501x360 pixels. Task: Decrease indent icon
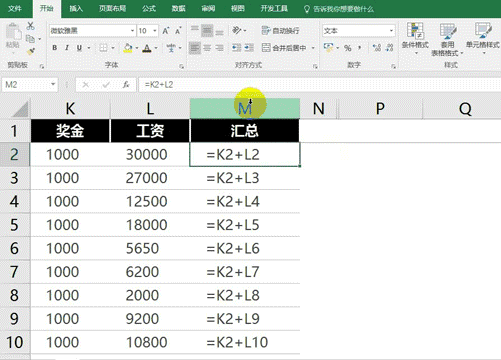(236, 48)
